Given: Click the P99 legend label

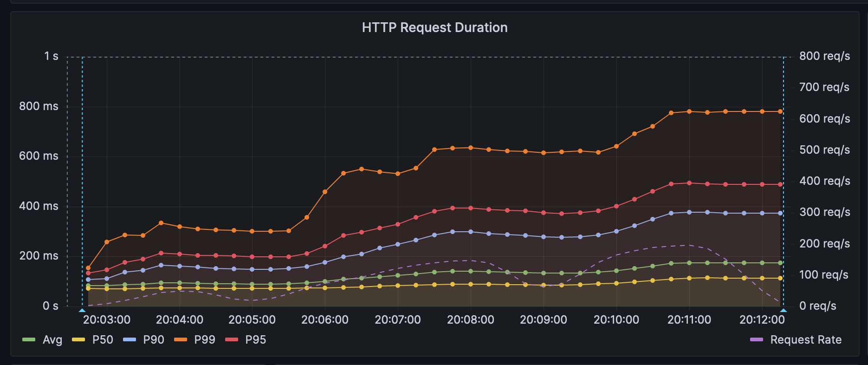Looking at the screenshot, I should (x=205, y=340).
